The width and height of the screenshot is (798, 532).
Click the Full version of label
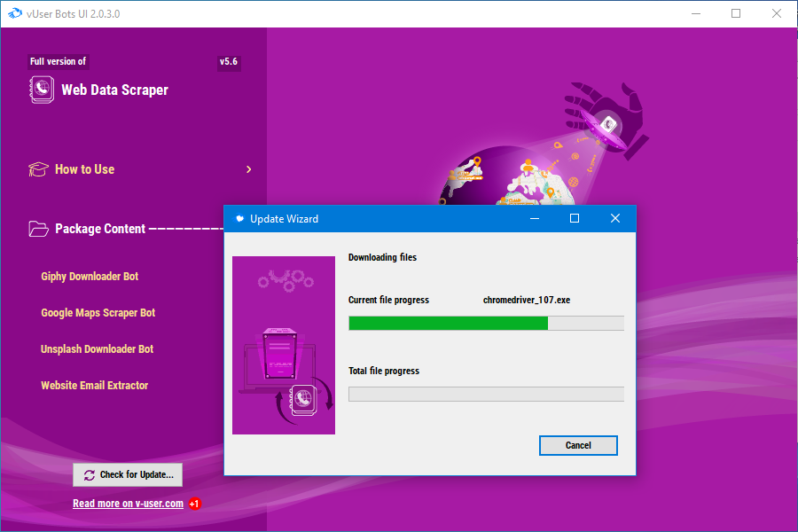[x=58, y=61]
